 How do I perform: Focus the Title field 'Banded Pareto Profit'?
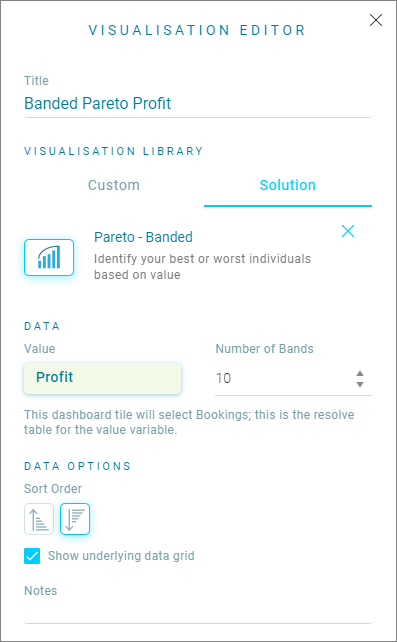198,103
